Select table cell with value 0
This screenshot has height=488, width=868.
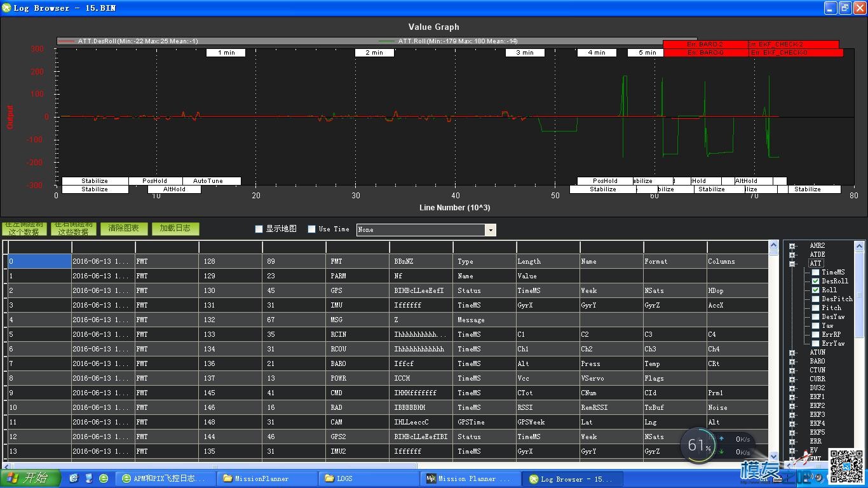pos(39,261)
